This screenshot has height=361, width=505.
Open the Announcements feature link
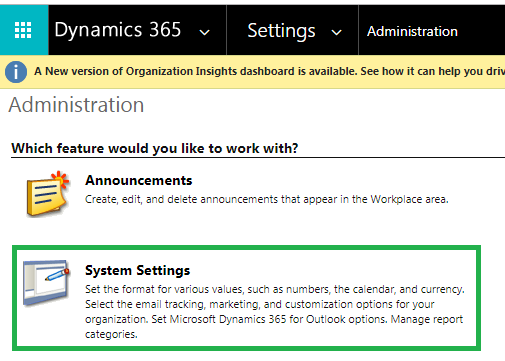139,180
